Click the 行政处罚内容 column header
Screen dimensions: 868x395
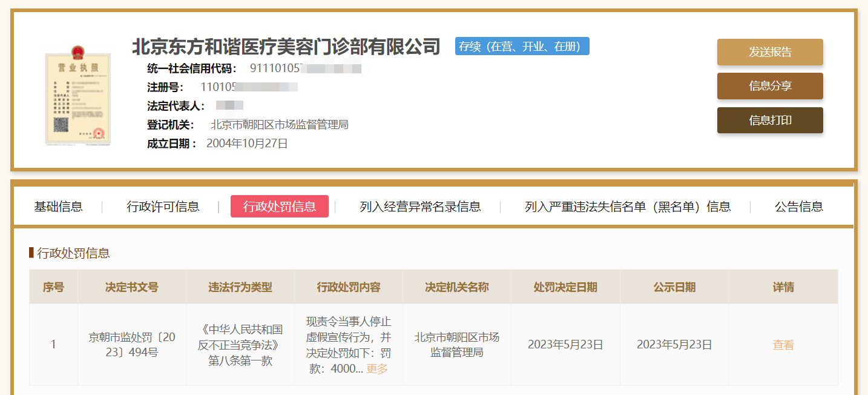coord(349,287)
